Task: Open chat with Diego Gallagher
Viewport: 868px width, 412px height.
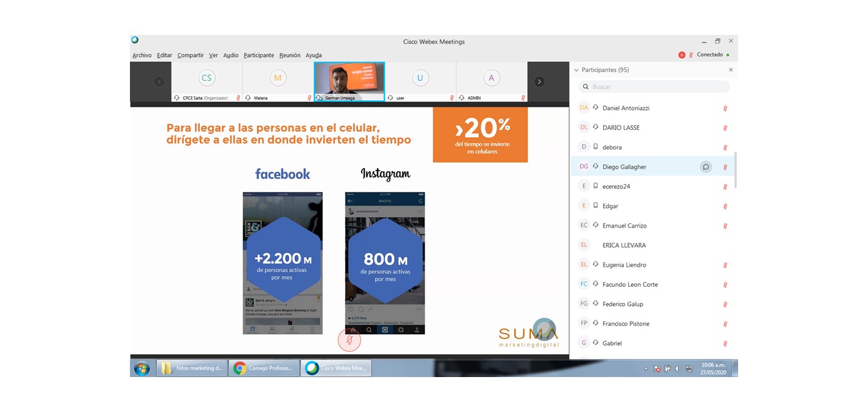Action: (x=706, y=167)
